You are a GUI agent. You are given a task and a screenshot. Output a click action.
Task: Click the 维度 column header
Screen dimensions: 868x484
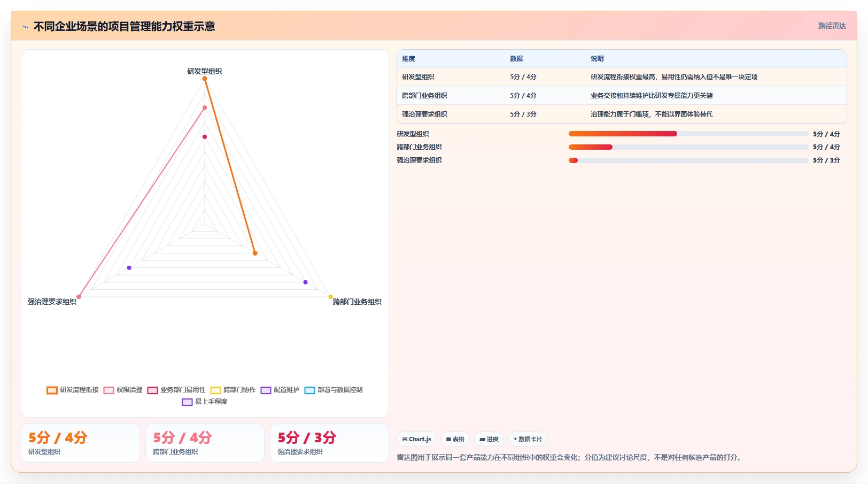(409, 59)
